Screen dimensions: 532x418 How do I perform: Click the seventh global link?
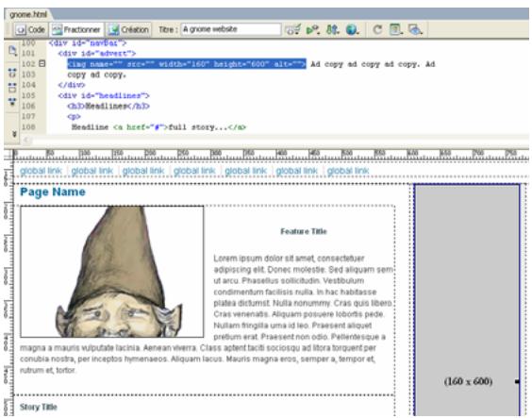click(348, 171)
